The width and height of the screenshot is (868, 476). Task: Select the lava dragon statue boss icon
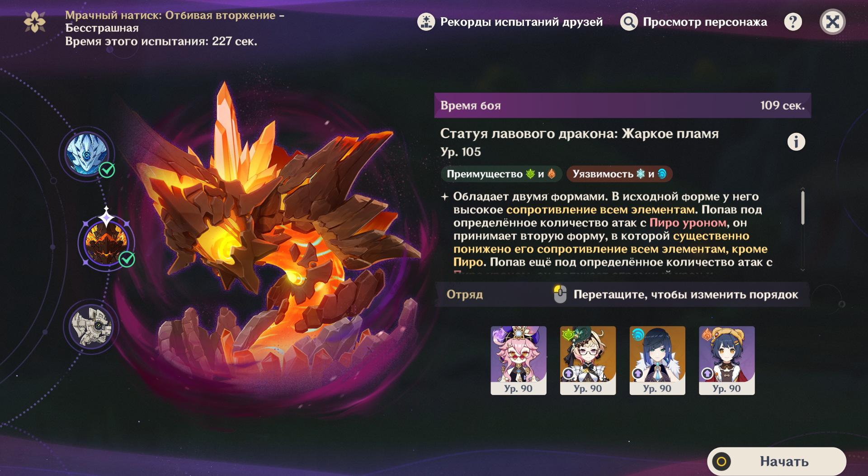click(x=107, y=243)
